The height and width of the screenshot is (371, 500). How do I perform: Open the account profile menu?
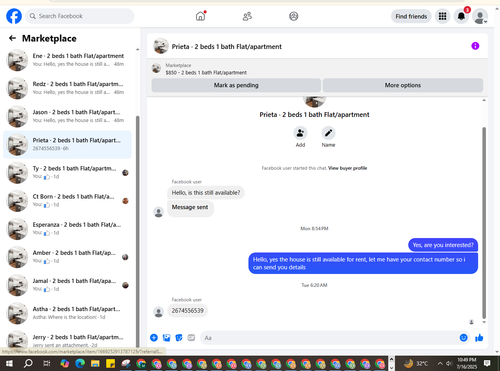[x=480, y=16]
